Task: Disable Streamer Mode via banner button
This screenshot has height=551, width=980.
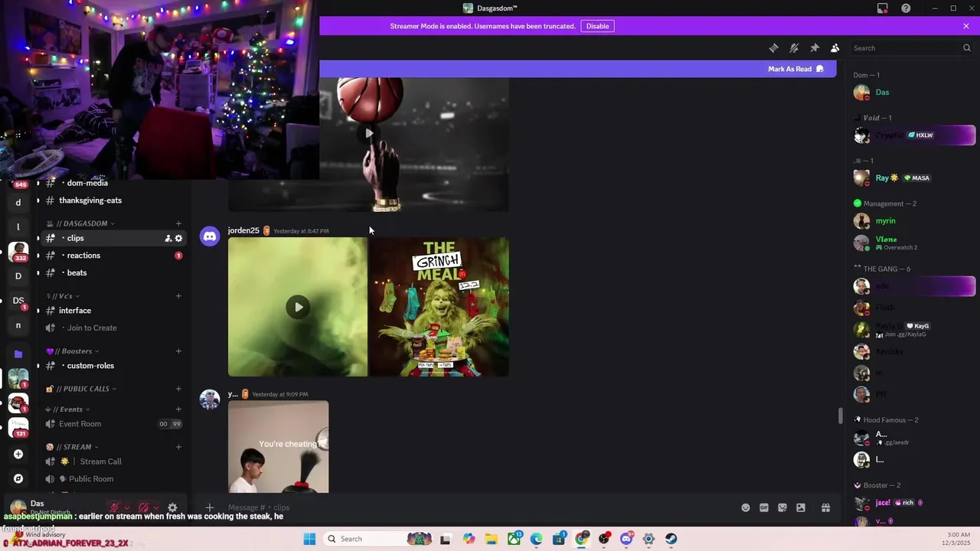Action: click(597, 26)
